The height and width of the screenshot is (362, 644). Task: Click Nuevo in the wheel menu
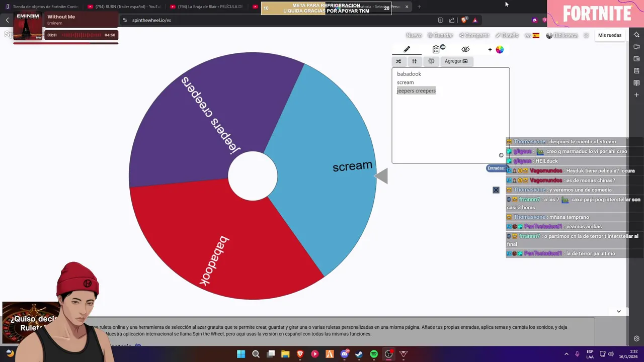click(414, 35)
